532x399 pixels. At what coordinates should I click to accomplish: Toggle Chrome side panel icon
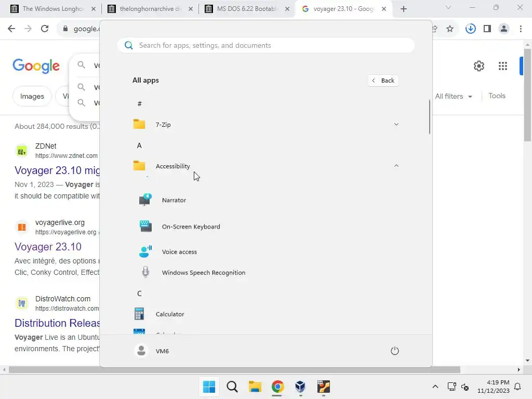tap(487, 29)
